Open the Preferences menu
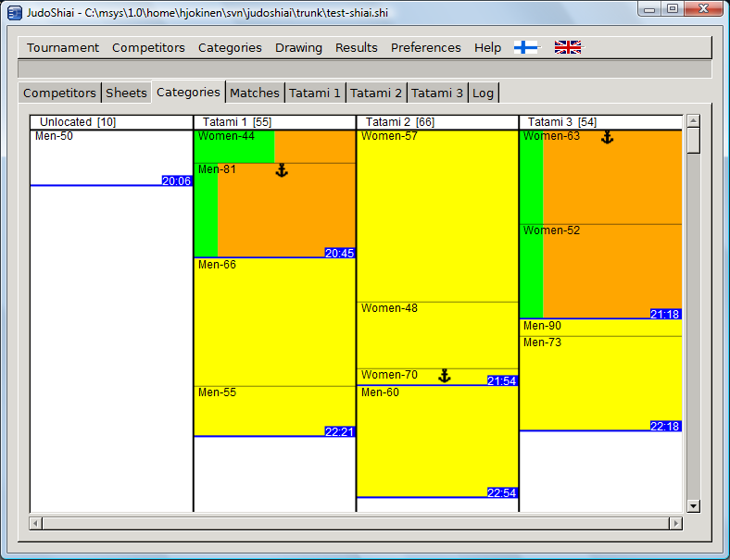This screenshot has height=560, width=730. (425, 48)
